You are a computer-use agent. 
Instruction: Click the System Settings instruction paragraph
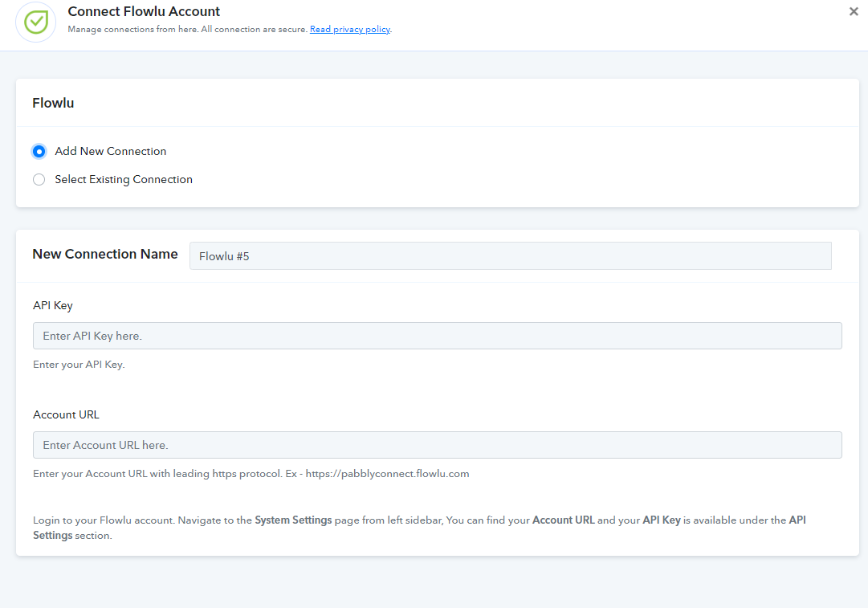point(419,528)
